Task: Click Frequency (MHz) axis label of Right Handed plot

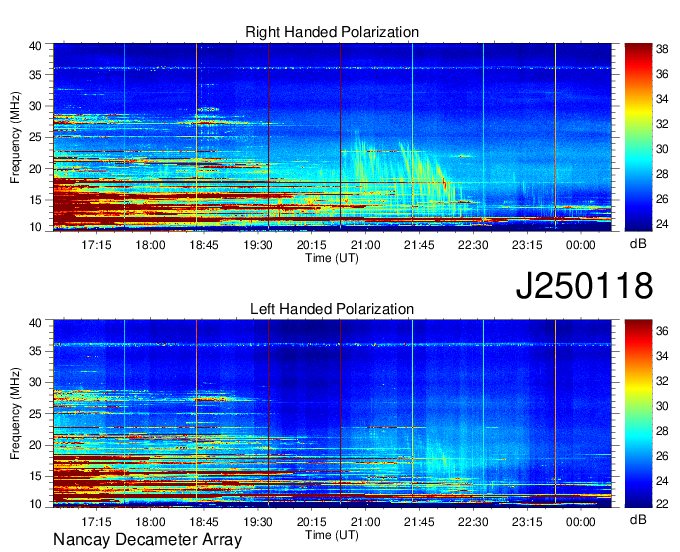Action: (x=15, y=137)
